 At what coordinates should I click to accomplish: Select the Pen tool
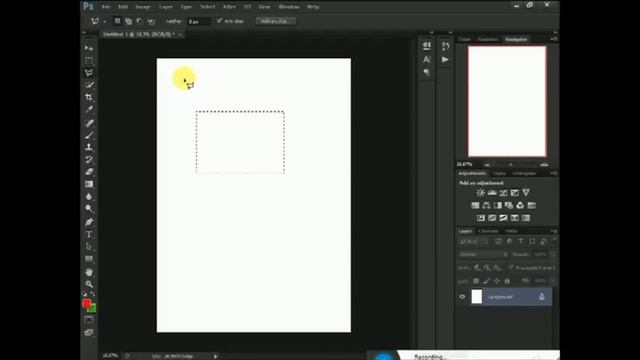(89, 222)
